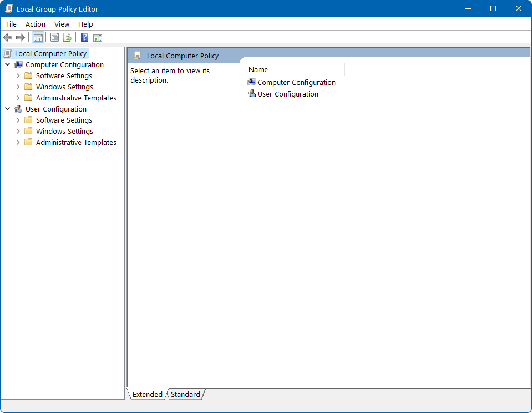Image resolution: width=532 pixels, height=413 pixels.
Task: Select Software Settings text under Computer Configuration
Action: click(64, 75)
